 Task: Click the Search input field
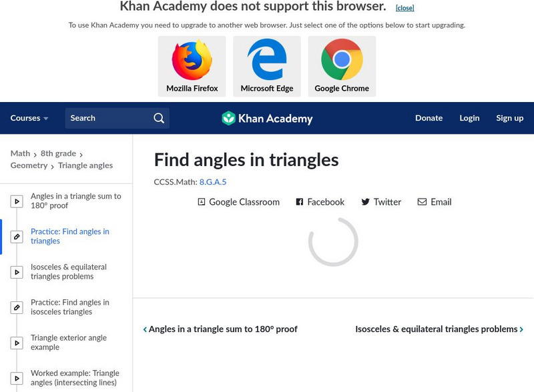coord(107,118)
